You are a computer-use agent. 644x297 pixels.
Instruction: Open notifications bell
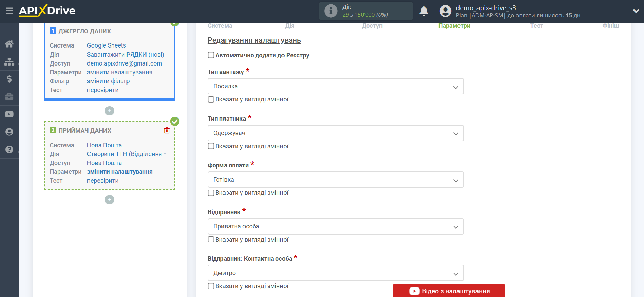coord(424,11)
